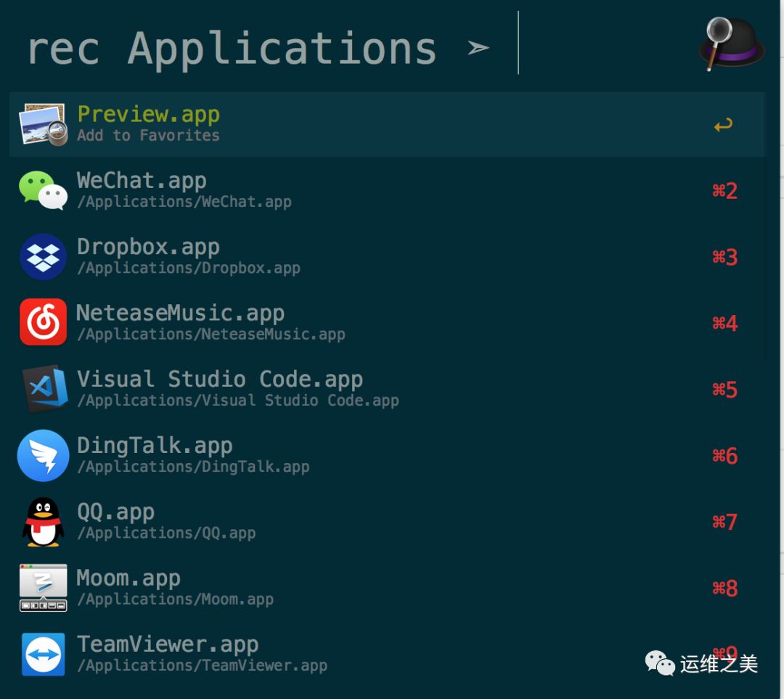Click the ⌘2 shortcut label
The image size is (784, 699).
click(725, 190)
